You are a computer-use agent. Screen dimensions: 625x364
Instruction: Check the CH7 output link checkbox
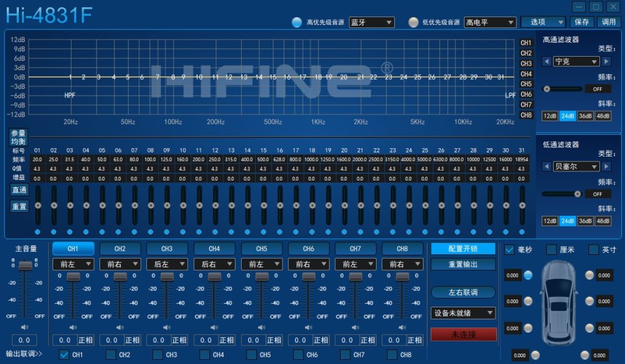pyautogui.click(x=345, y=354)
